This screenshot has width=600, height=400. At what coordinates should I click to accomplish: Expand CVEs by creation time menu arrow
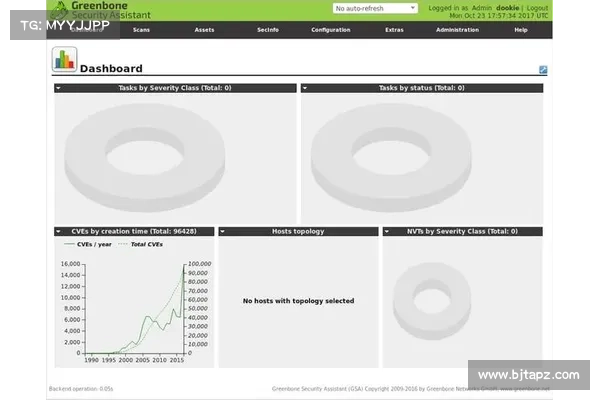(58, 231)
